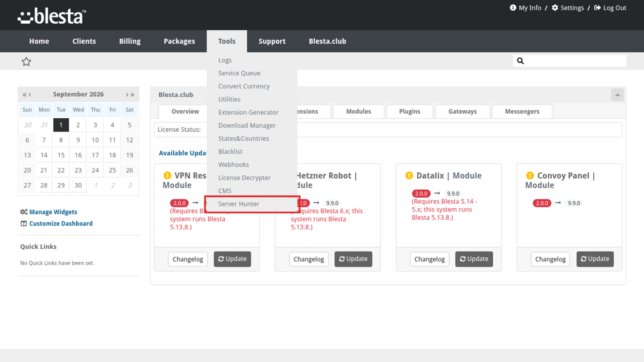Image resolution: width=644 pixels, height=362 pixels.
Task: Click the Datalix Module warning icon
Action: (x=409, y=175)
